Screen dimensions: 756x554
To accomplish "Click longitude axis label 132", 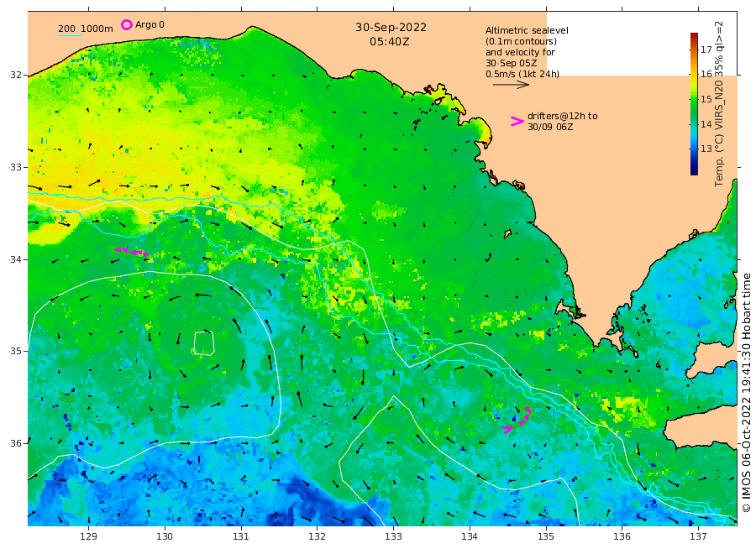I will [318, 536].
